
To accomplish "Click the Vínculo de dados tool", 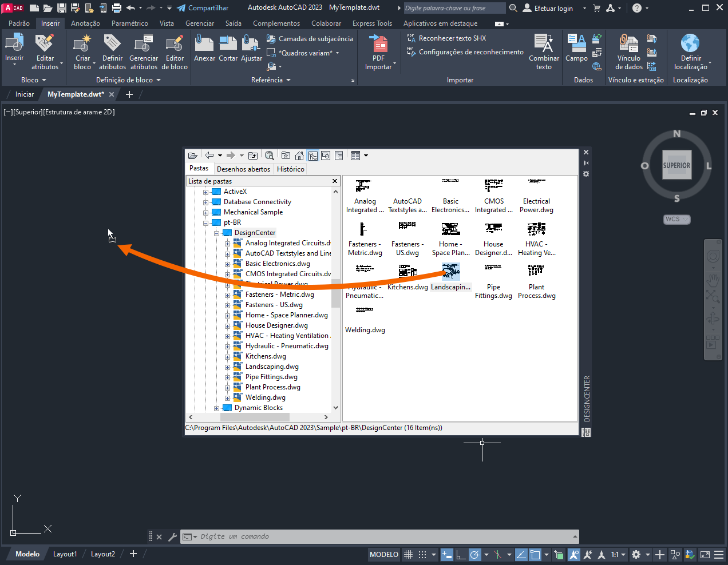I will click(x=628, y=51).
